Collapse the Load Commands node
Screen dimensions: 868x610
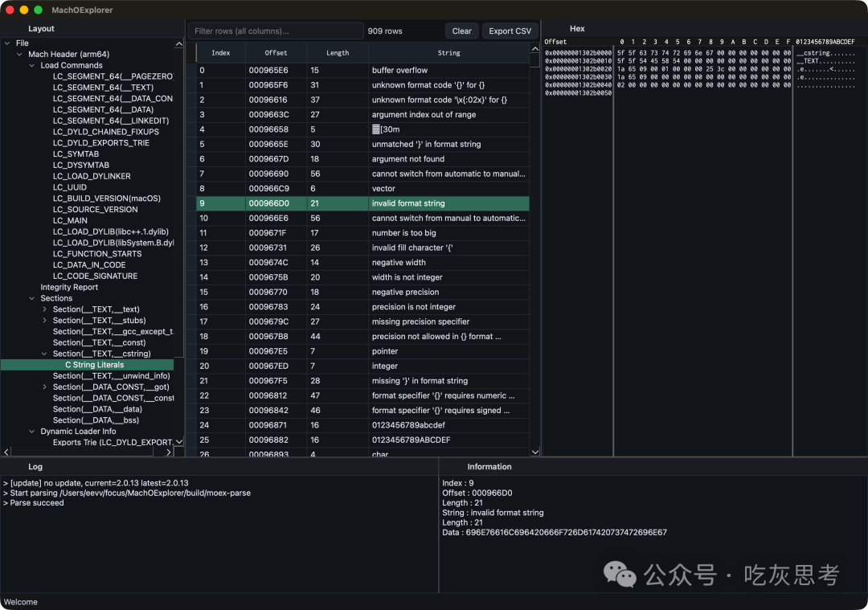coord(31,65)
